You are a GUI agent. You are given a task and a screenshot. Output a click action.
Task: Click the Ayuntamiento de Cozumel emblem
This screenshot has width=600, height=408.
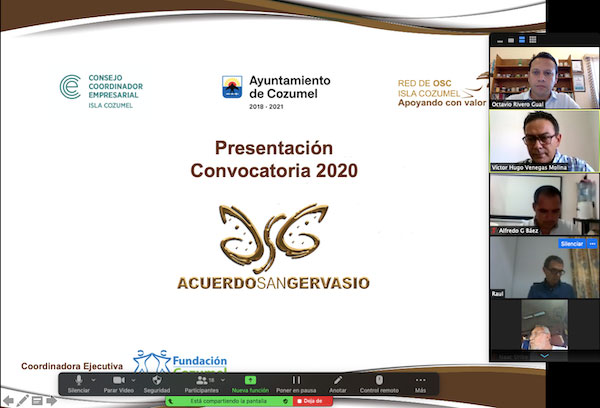click(x=232, y=87)
